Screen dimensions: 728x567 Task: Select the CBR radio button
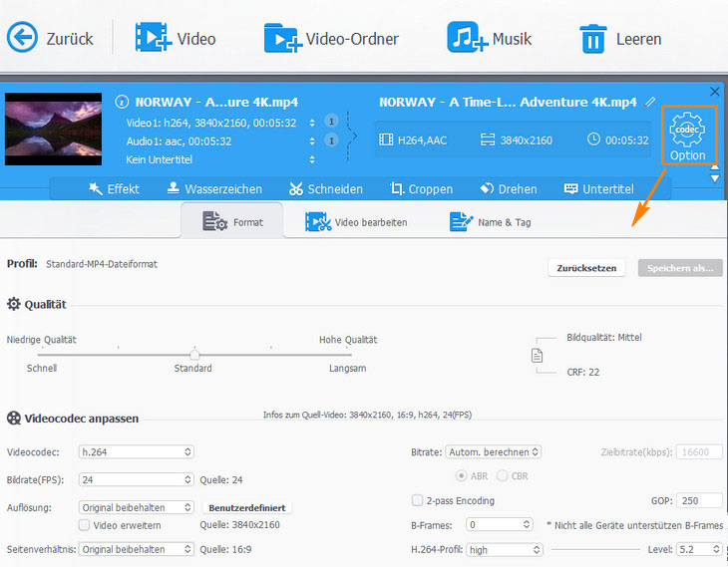[x=502, y=475]
